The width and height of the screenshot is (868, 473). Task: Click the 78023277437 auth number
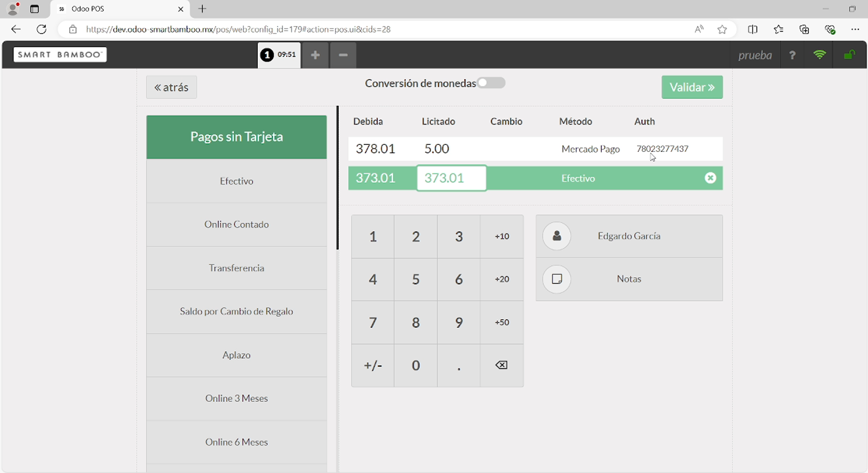tap(662, 149)
